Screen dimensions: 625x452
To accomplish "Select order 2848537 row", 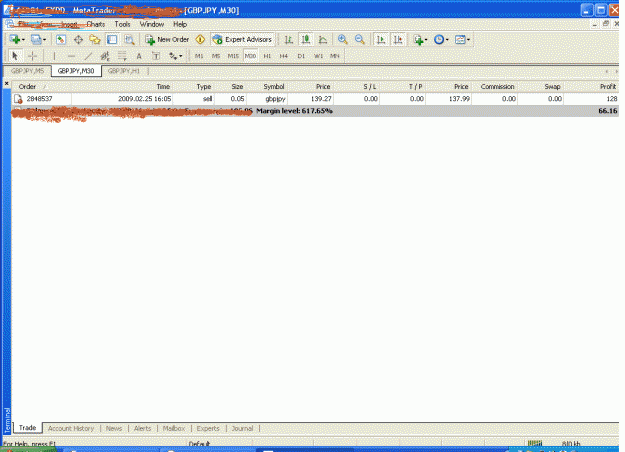I will coord(315,99).
